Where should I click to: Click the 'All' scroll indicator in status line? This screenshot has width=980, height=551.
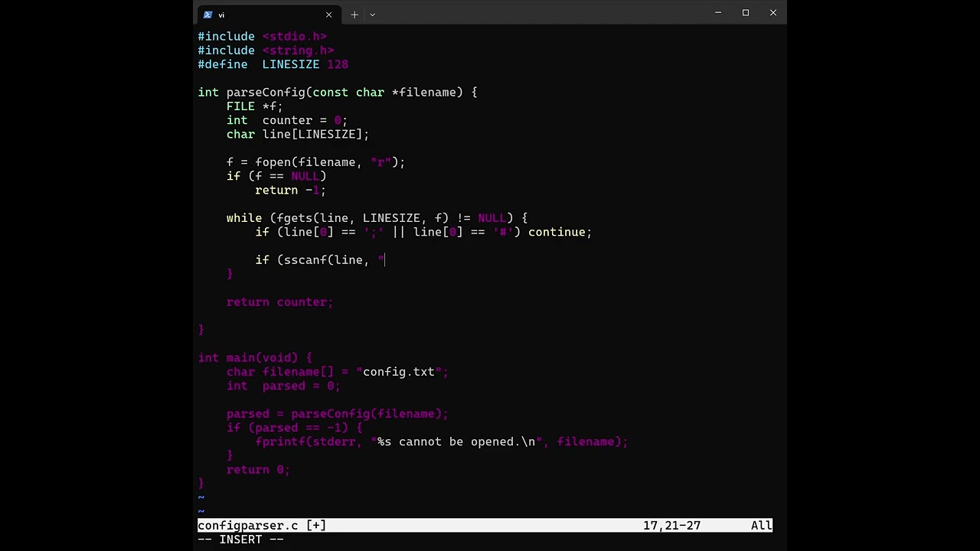point(762,526)
